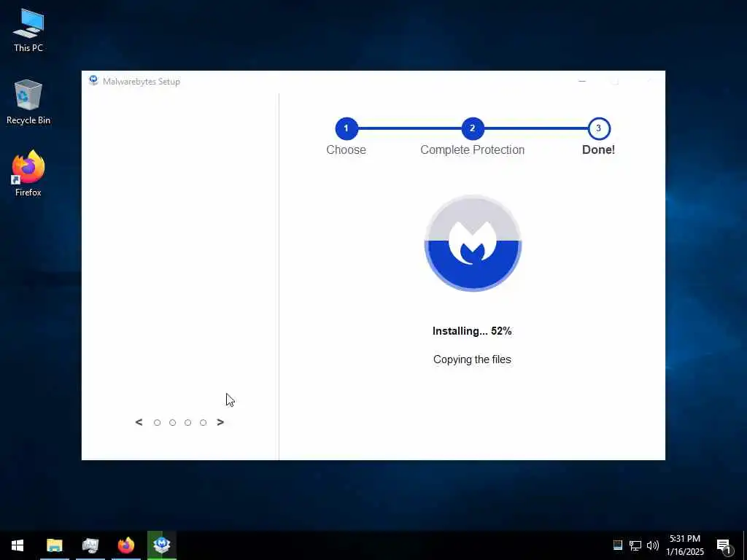The width and height of the screenshot is (747, 560).
Task: Open File Explorer from the taskbar
Action: tap(54, 545)
